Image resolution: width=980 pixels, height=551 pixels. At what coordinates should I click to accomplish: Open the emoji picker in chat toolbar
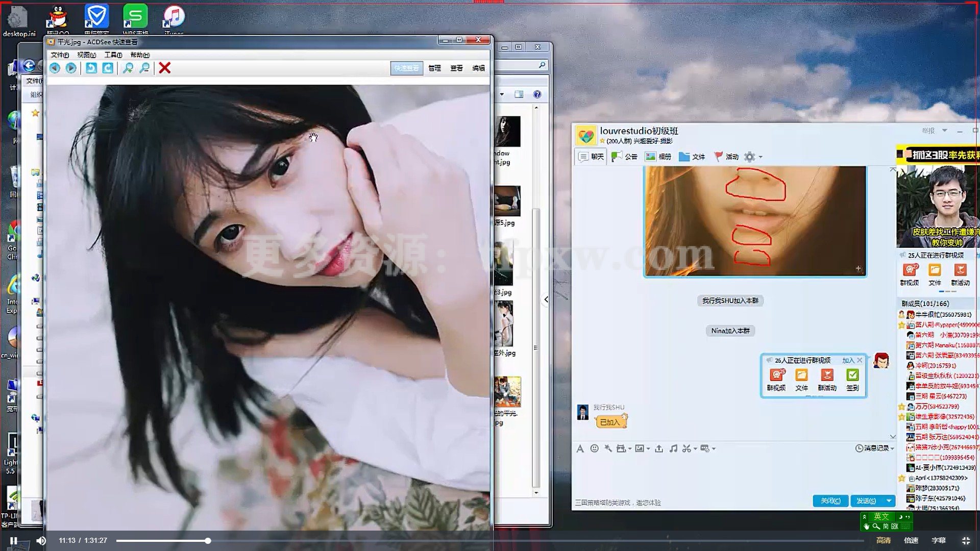pos(594,448)
